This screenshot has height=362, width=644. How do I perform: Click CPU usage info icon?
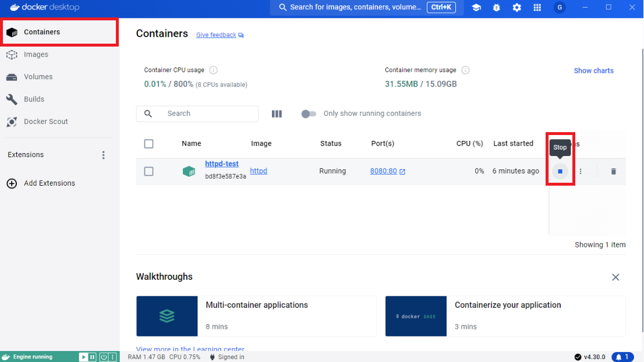(213, 70)
